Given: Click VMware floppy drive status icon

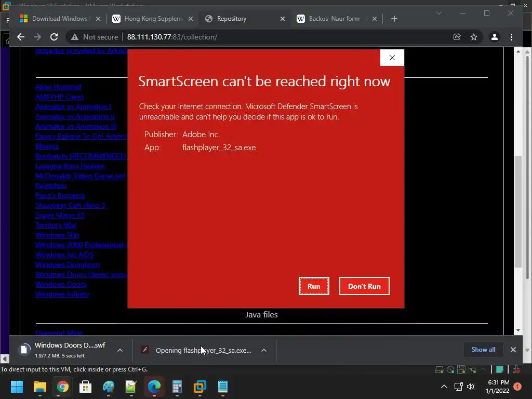Looking at the screenshot, I should point(461,369).
